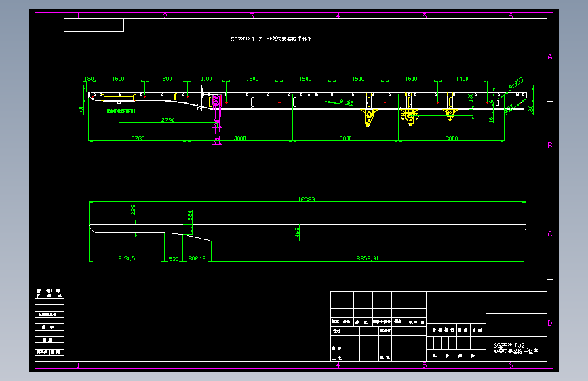Select the 9-ø9 hole callout
This screenshot has width=588, height=381.
pos(347,102)
